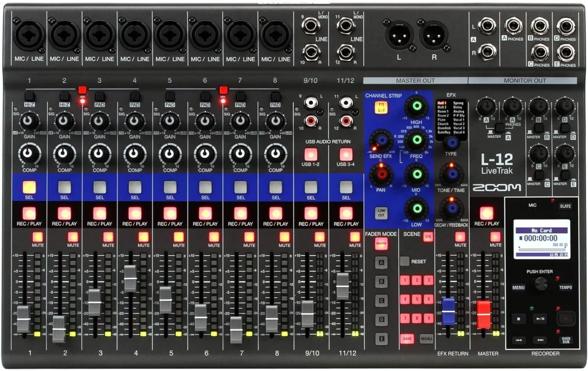Toggle the USB 1-2 audio return
Screen dimensions: 588x371
click(310, 155)
